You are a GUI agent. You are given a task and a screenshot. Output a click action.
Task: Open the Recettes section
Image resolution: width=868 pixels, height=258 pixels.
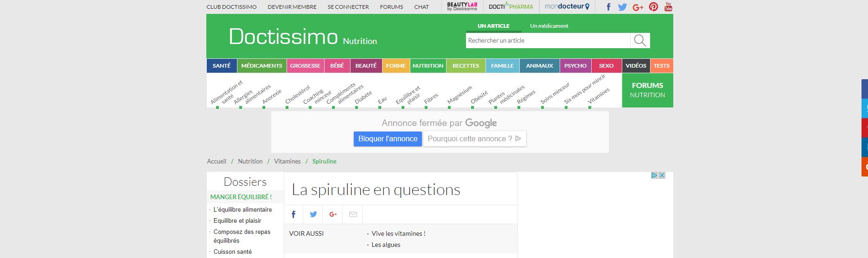[x=466, y=66]
